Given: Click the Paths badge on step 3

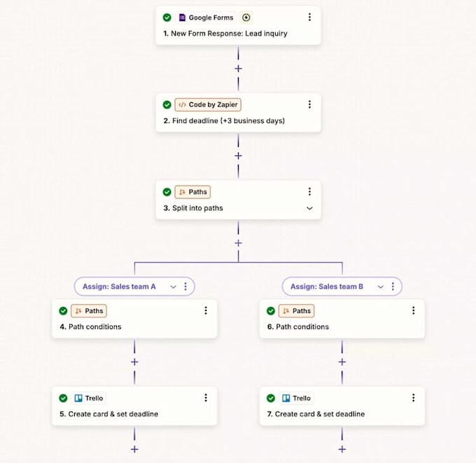Looking at the screenshot, I should coord(192,192).
